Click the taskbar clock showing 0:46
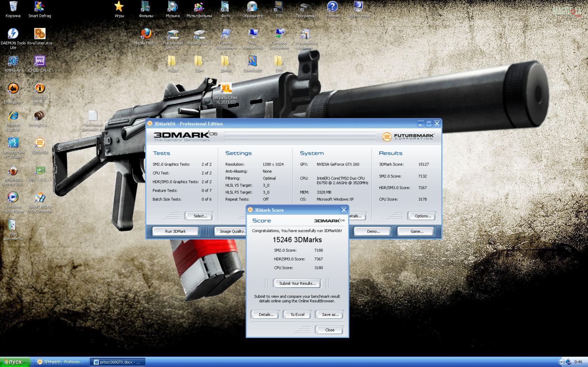 pos(578,362)
